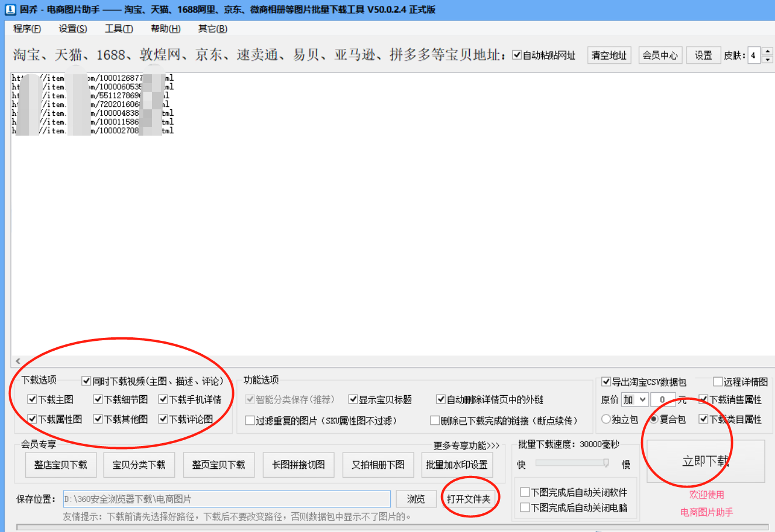Viewport: 775px width, 532px height.
Task: Toggle 同时下载视频 checkbox
Action: coord(87,381)
